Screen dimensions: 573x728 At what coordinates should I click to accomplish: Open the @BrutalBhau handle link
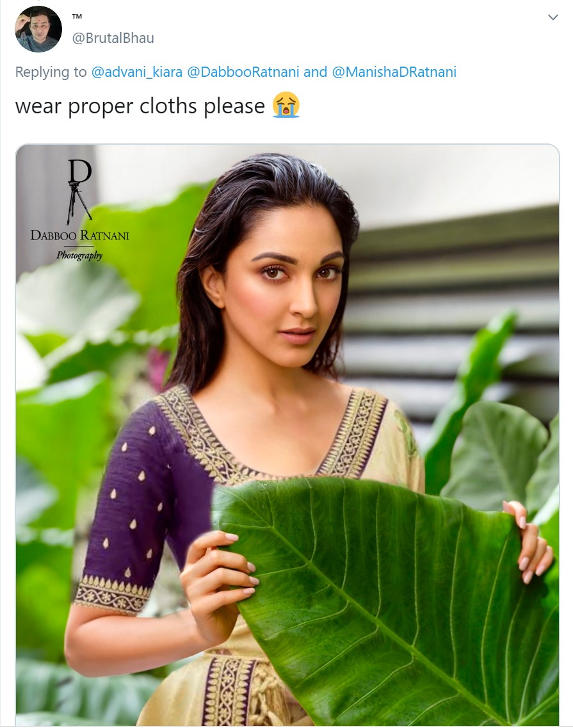(x=113, y=38)
